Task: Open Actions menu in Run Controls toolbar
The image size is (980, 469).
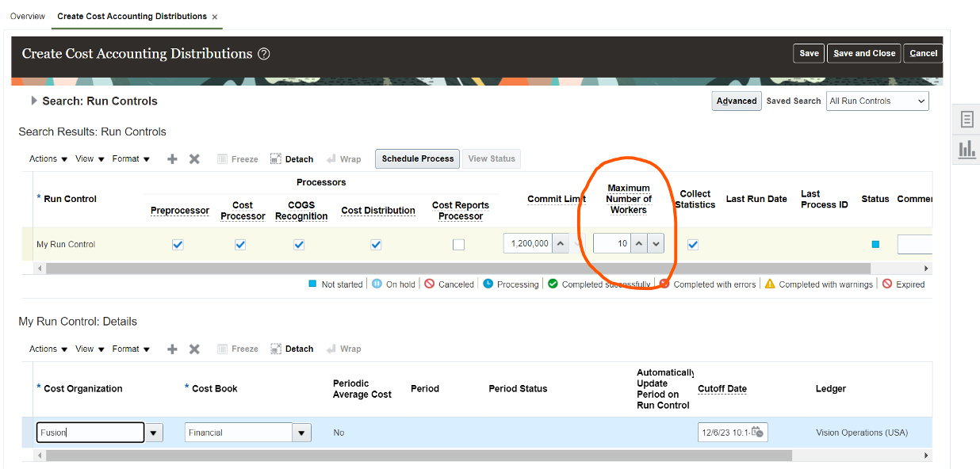Action: coord(48,159)
